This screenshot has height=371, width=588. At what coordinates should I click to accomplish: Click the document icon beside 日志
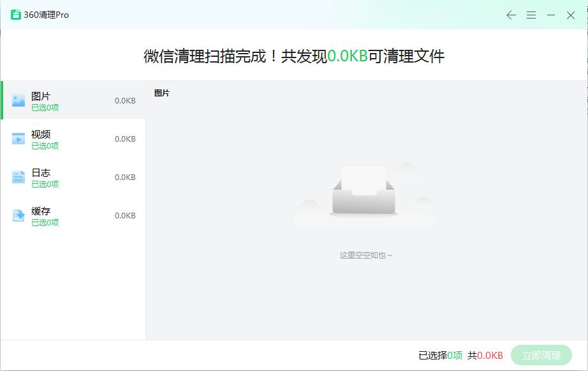point(18,177)
